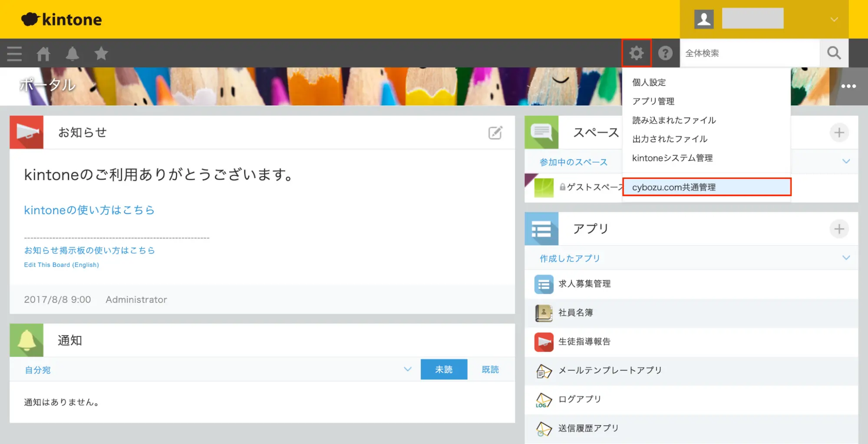The image size is (868, 444).
Task: Expand the user account dropdown arrow
Action: click(834, 20)
